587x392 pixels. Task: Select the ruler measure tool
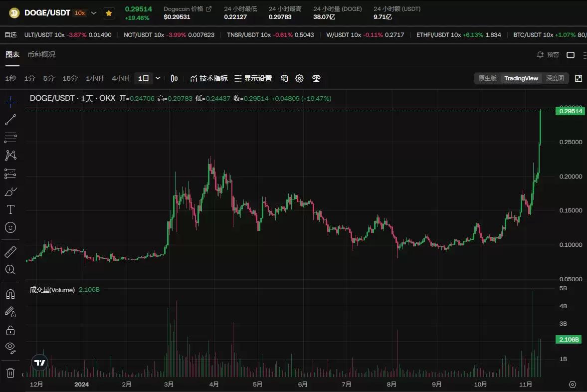pos(10,252)
